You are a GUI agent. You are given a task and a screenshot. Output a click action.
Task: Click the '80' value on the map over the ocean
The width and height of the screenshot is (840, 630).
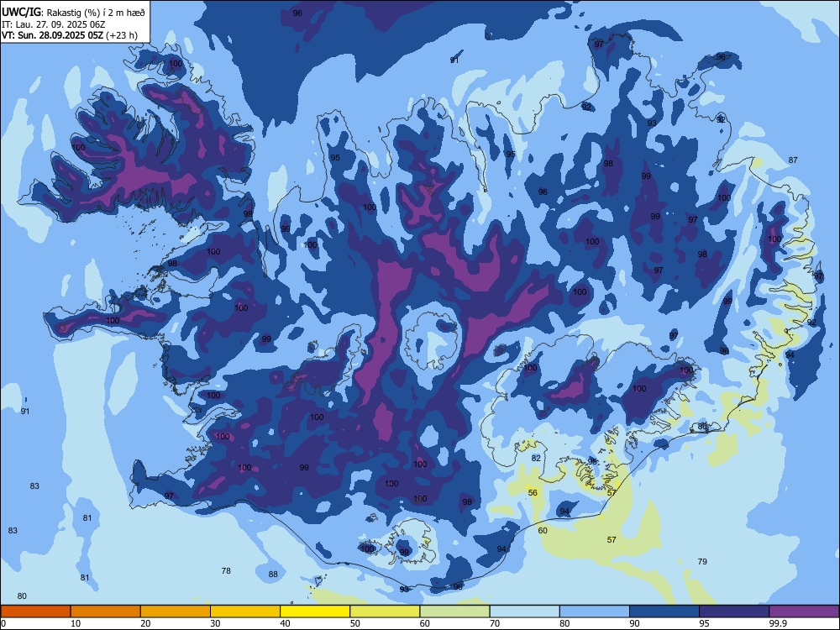[x=22, y=596]
